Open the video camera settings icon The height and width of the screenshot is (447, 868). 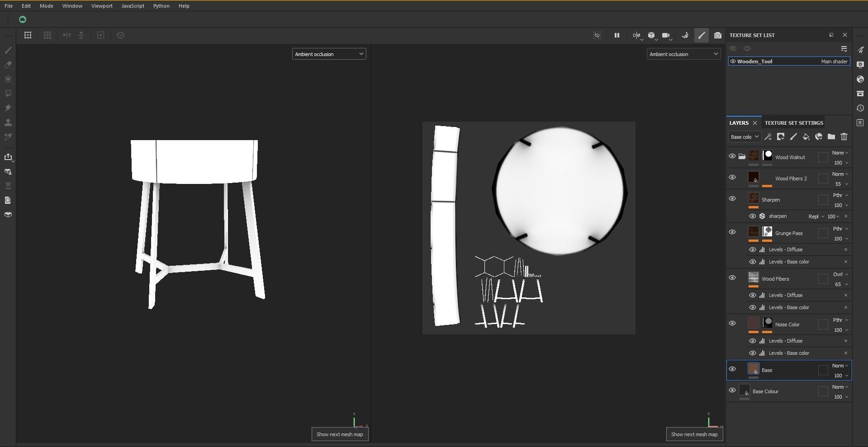click(666, 35)
